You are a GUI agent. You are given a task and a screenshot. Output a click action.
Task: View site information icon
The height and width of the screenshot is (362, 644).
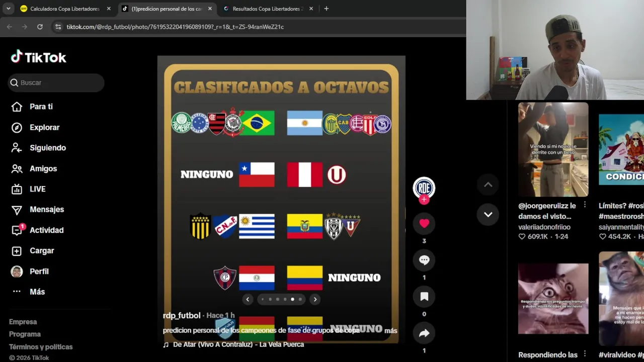pos(58,27)
